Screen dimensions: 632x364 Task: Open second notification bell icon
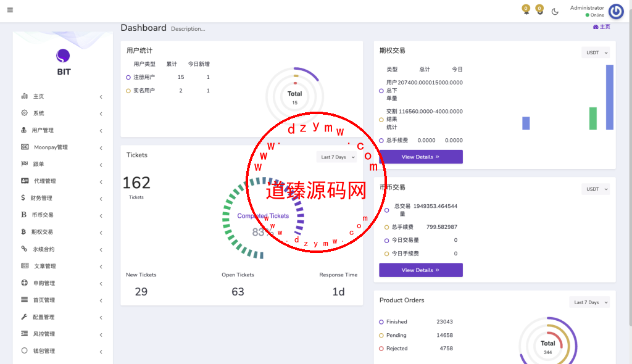[539, 9]
